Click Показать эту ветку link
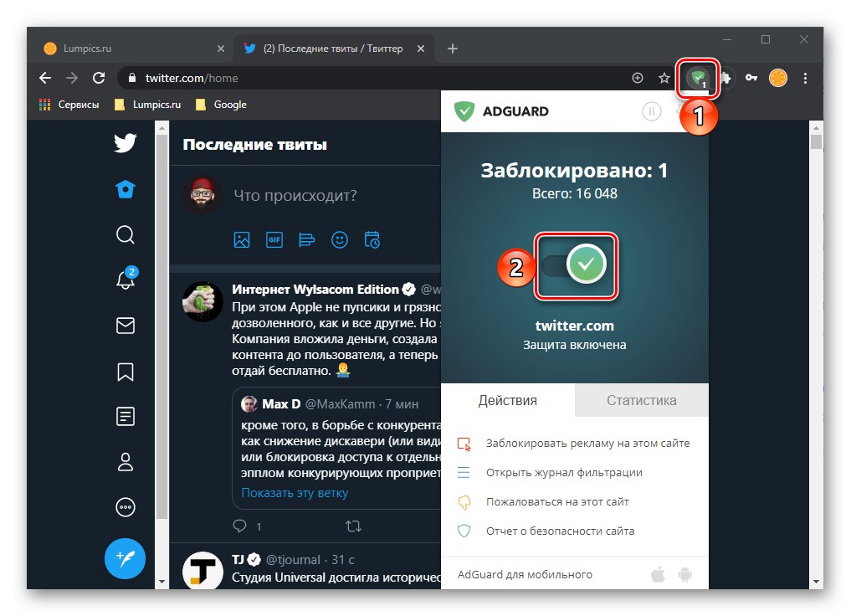 coord(295,493)
